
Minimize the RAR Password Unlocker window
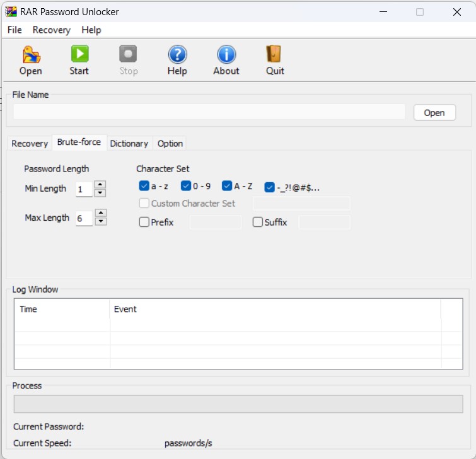point(383,12)
